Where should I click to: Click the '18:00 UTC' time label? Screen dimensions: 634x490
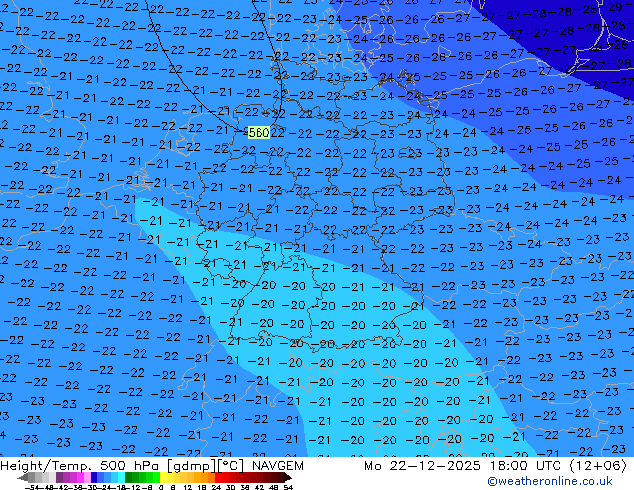(525, 466)
